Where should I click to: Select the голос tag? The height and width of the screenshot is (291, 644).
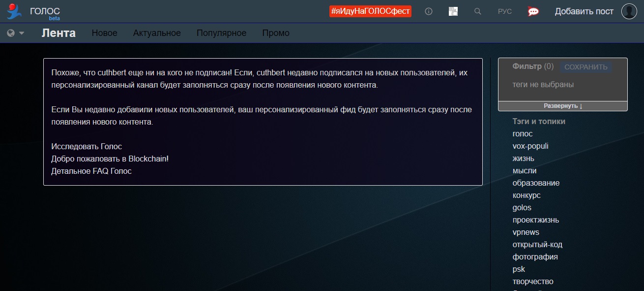(x=523, y=133)
